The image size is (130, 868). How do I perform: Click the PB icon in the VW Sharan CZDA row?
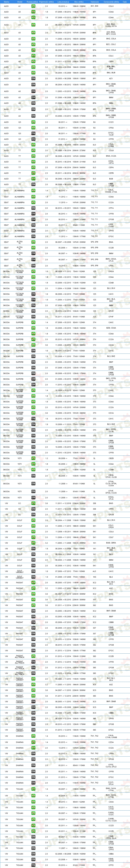33,742
